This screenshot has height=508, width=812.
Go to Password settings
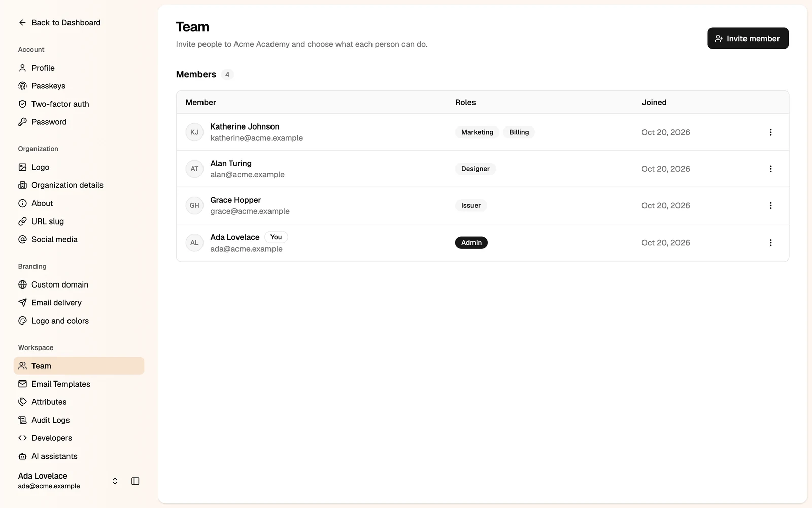[x=79, y=122]
